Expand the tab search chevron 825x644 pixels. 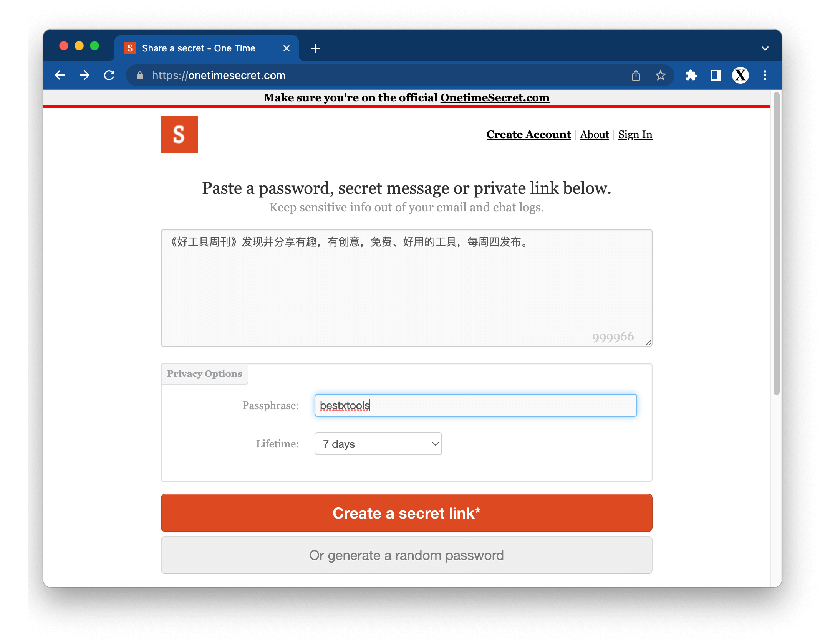pyautogui.click(x=765, y=49)
